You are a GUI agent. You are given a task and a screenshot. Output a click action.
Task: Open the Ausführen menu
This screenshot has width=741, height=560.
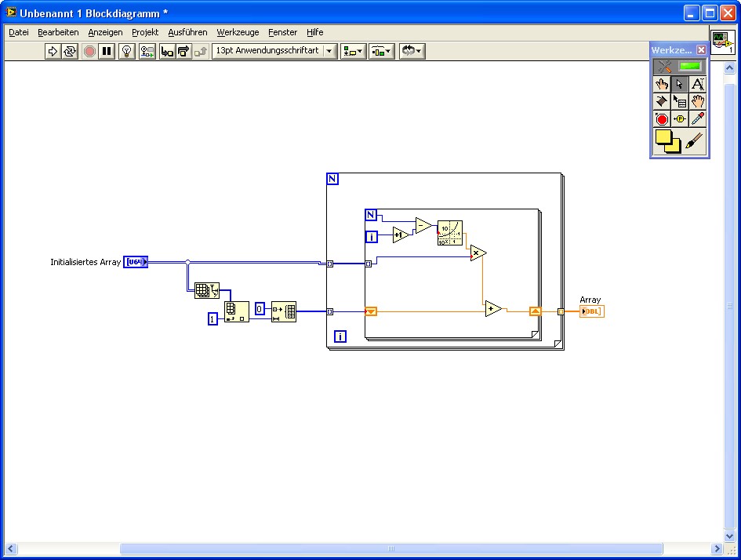(187, 32)
